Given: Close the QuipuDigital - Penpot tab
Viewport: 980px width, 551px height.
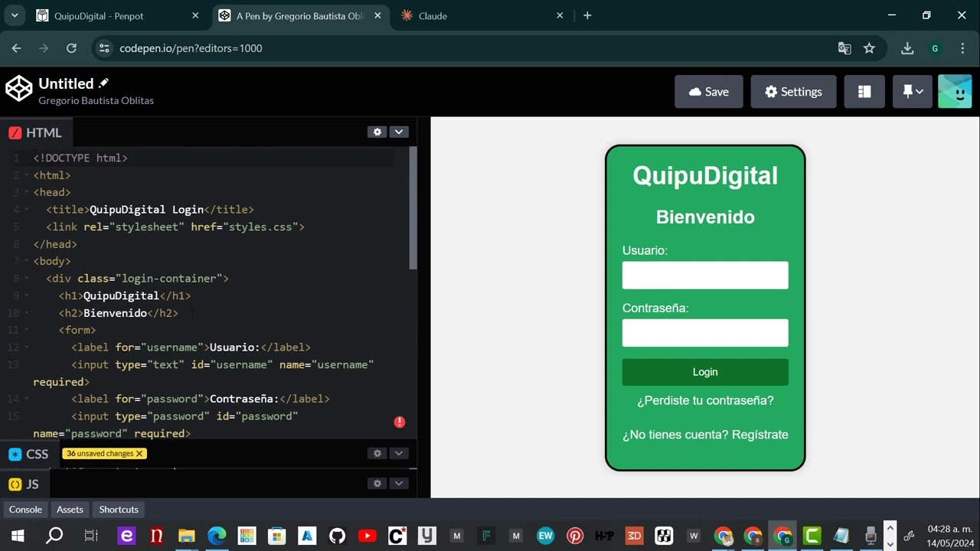Looking at the screenshot, I should (x=195, y=15).
